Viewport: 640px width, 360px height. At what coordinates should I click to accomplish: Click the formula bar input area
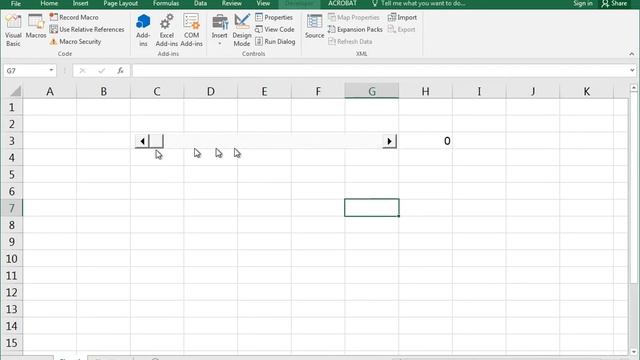point(380,71)
